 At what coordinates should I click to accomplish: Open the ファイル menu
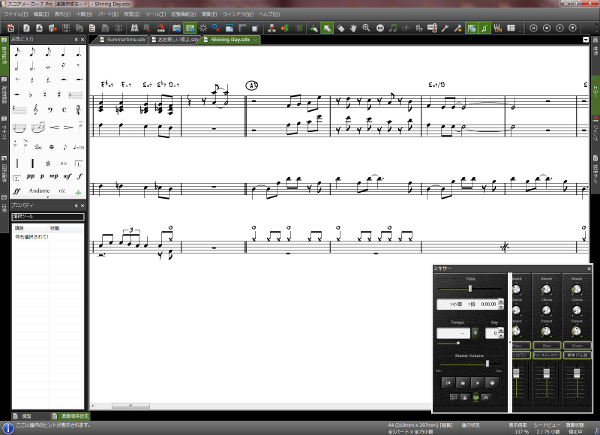point(16,14)
